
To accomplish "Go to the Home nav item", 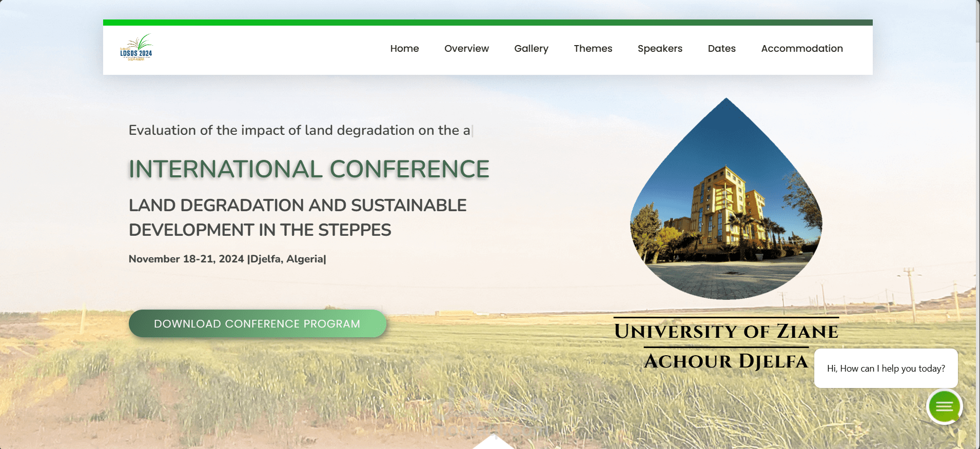I will point(404,49).
